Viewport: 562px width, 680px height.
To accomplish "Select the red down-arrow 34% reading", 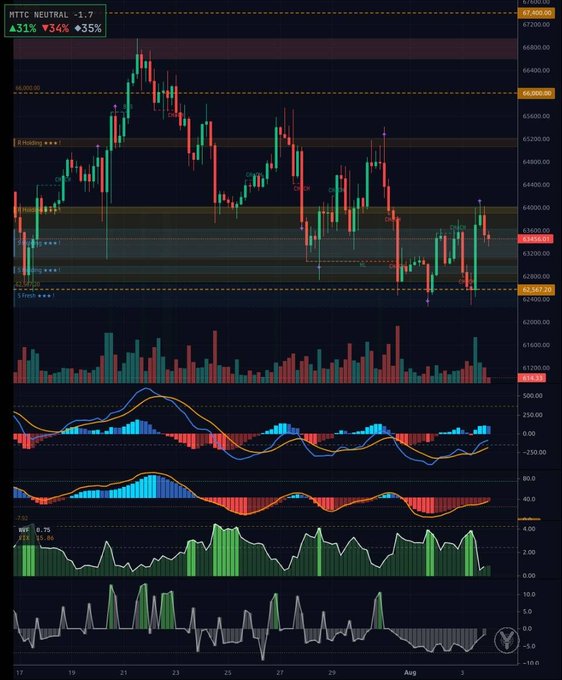I will [x=56, y=29].
